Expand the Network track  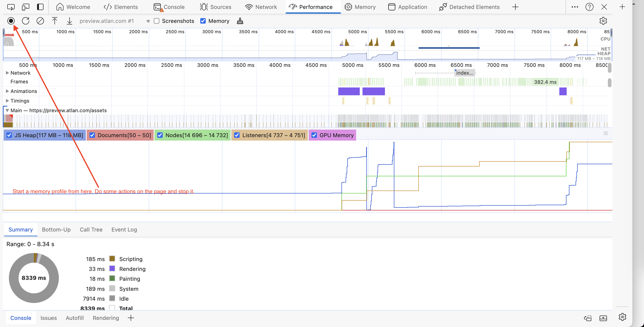[x=7, y=73]
